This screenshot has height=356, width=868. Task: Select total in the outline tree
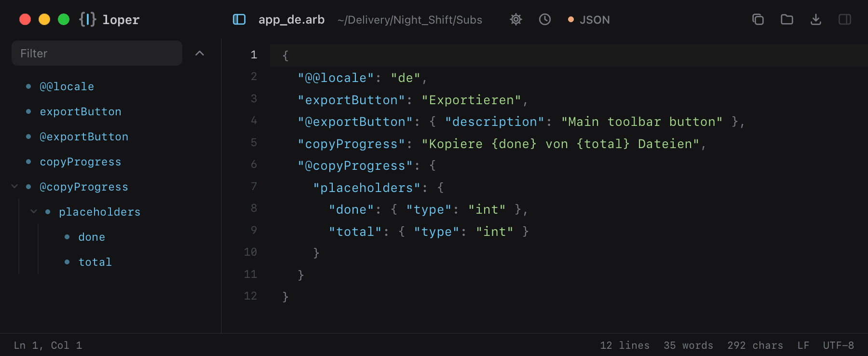pos(95,262)
